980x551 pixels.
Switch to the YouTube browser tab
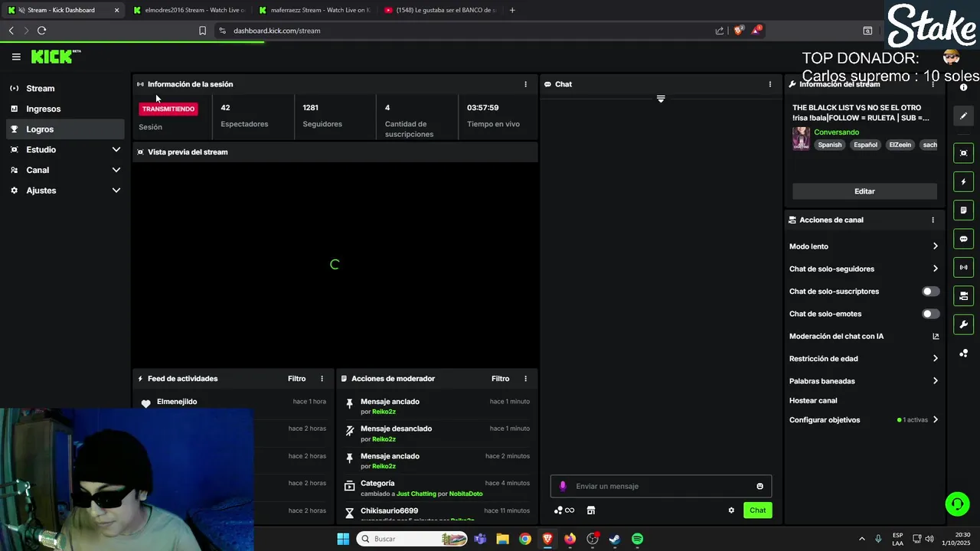pyautogui.click(x=439, y=10)
